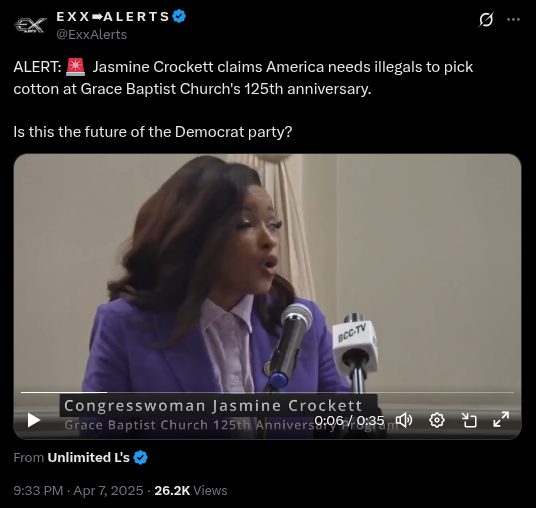The width and height of the screenshot is (536, 508).
Task: Open the ExxAlerts profile avatar
Action: (x=30, y=25)
